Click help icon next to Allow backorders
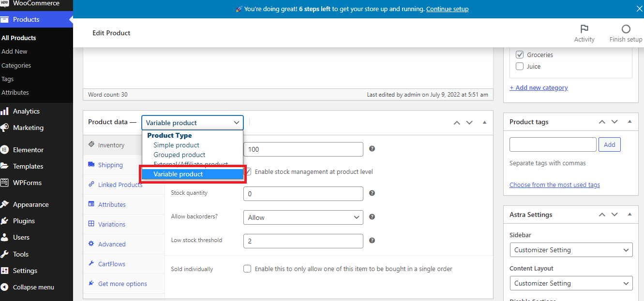 pyautogui.click(x=372, y=217)
